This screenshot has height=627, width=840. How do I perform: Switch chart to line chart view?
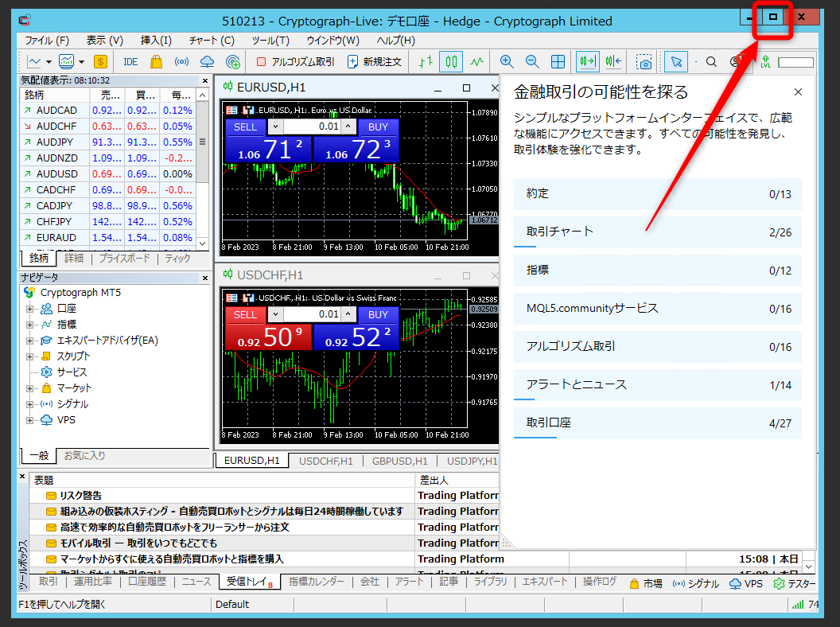coord(476,61)
